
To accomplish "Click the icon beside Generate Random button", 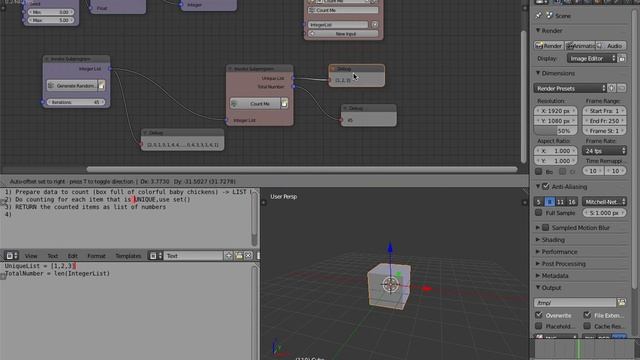I will [102, 85].
